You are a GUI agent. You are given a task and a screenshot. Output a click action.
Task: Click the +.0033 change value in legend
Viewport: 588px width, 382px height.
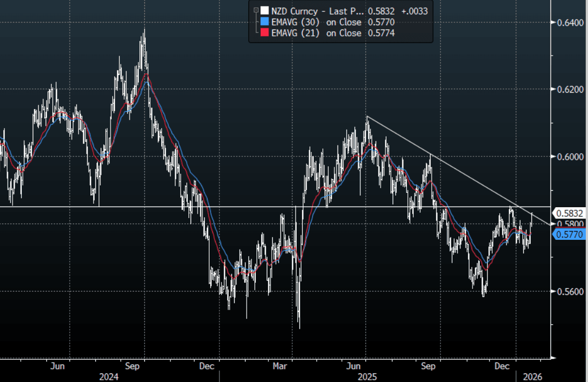tap(415, 10)
